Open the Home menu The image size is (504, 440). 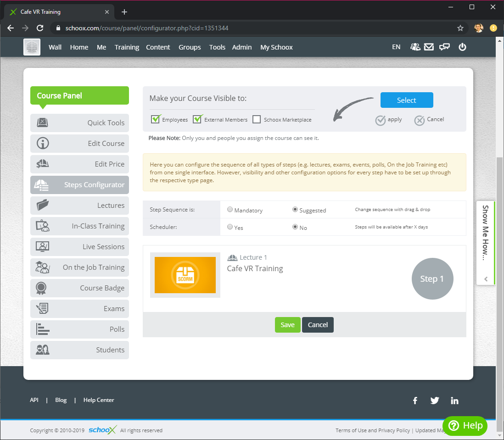pyautogui.click(x=79, y=47)
